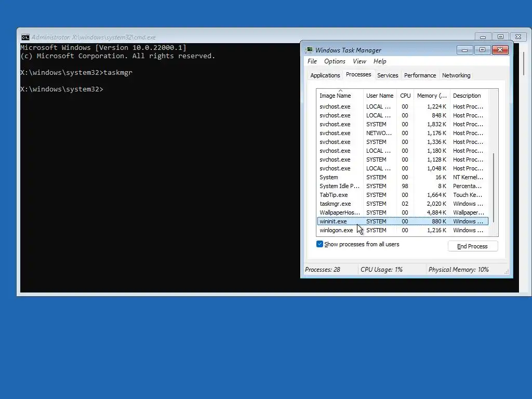
Task: Click the 98 CPU value for System Idle
Action: 405,187
